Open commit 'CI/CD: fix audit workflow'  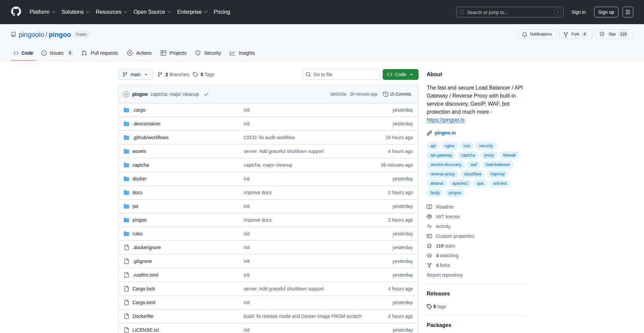pyautogui.click(x=269, y=137)
